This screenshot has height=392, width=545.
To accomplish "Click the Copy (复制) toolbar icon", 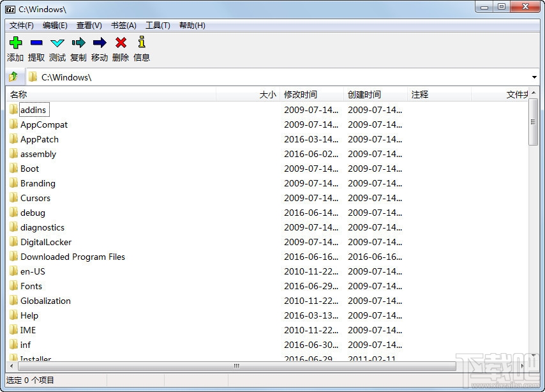I will (78, 42).
